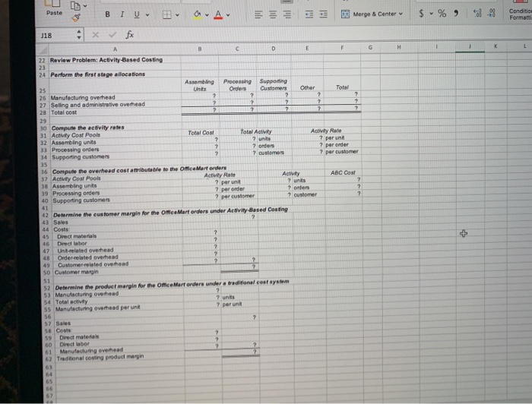The height and width of the screenshot is (404, 532).
Task: Click the Name Box showing J18
Action: coord(56,35)
